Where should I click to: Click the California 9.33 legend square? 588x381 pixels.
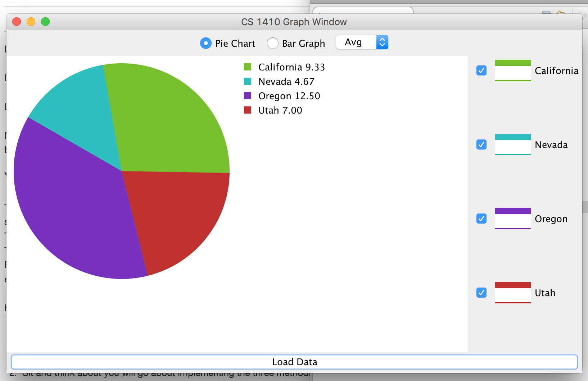248,67
